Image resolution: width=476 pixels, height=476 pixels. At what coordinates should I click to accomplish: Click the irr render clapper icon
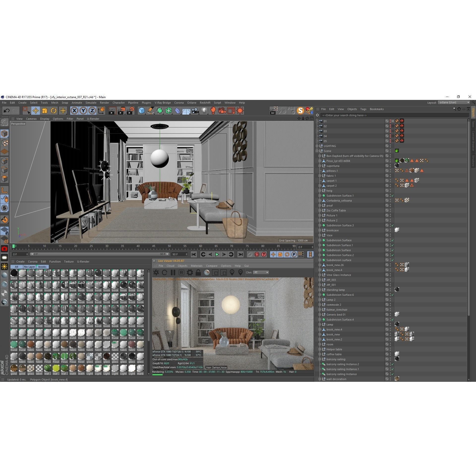273,111
